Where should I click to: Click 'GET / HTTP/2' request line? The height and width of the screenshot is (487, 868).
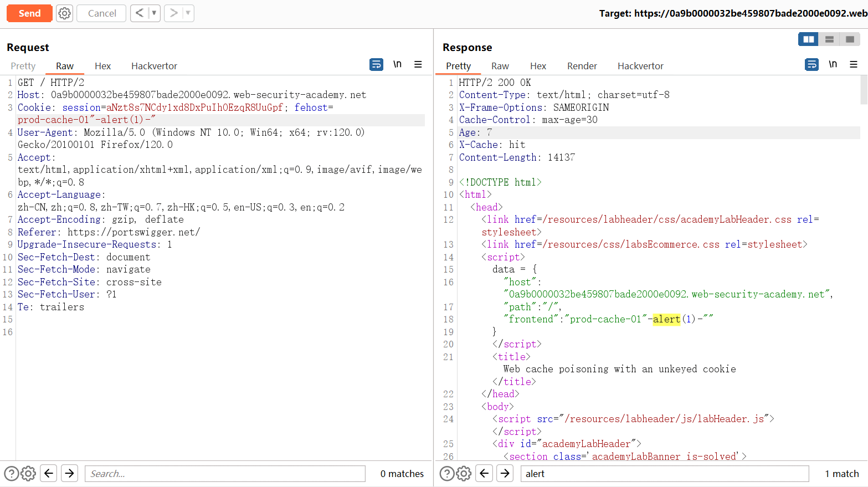coord(51,83)
